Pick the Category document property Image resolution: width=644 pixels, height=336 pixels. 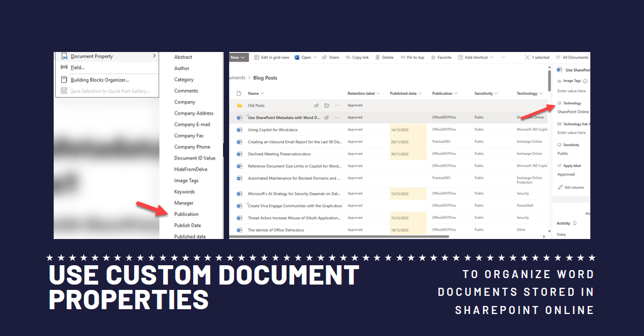pos(184,80)
